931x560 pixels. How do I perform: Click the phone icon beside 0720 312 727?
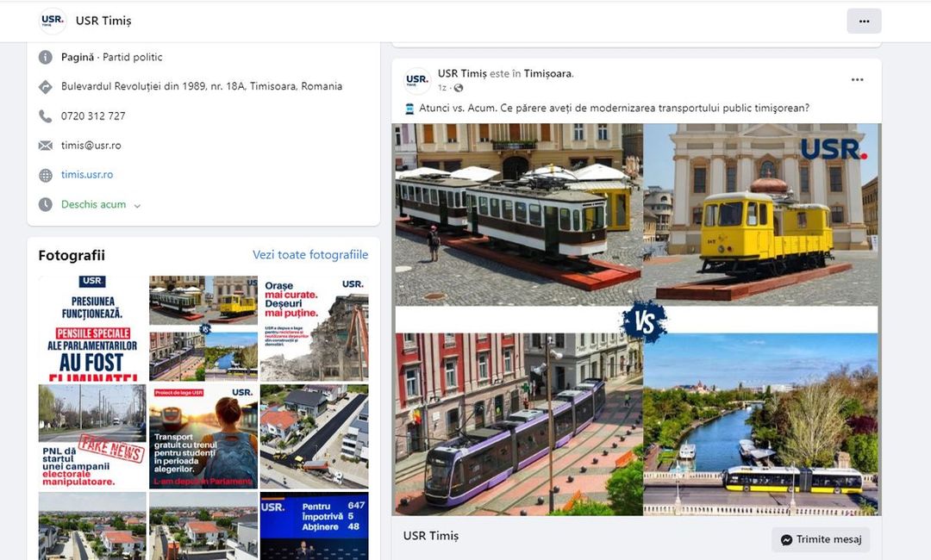tap(46, 116)
